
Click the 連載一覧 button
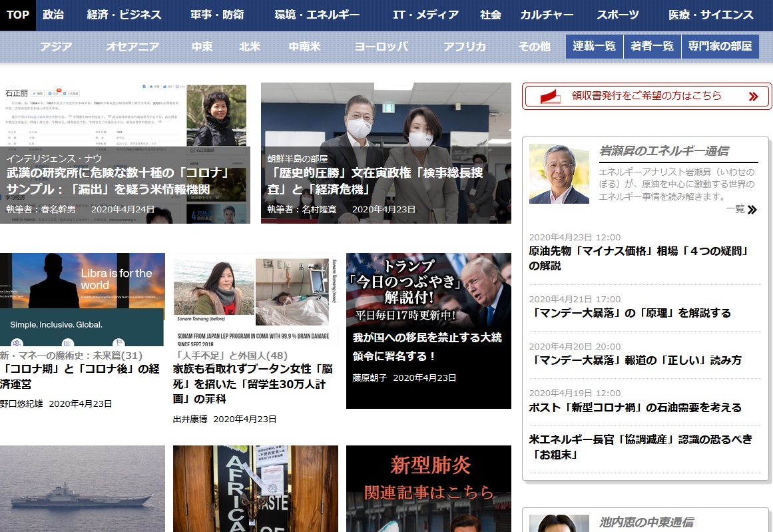click(594, 47)
